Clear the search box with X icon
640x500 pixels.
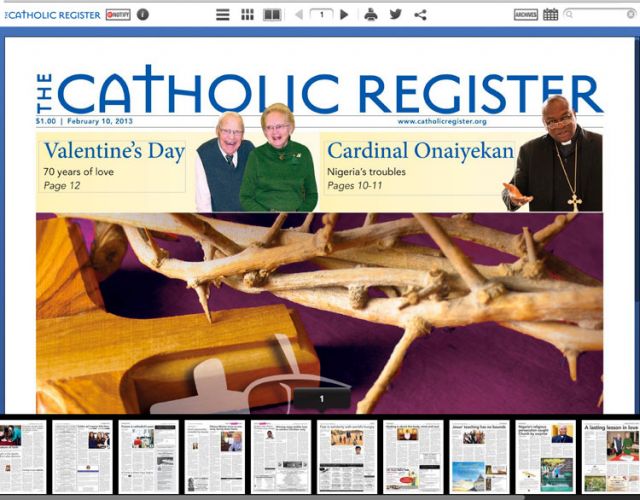point(631,15)
